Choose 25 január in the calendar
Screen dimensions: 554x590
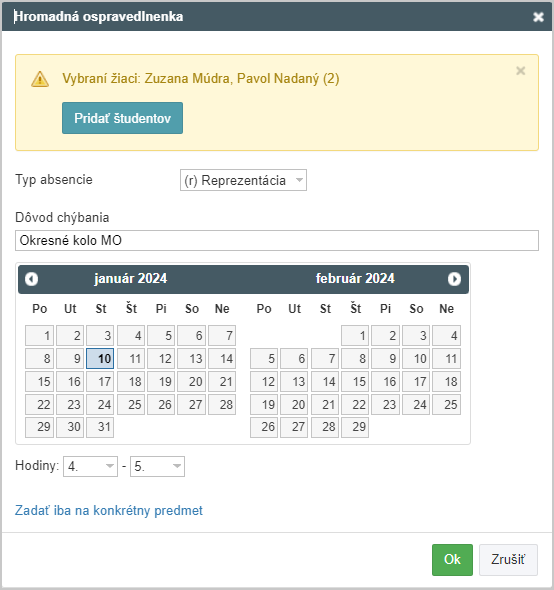tap(131, 404)
